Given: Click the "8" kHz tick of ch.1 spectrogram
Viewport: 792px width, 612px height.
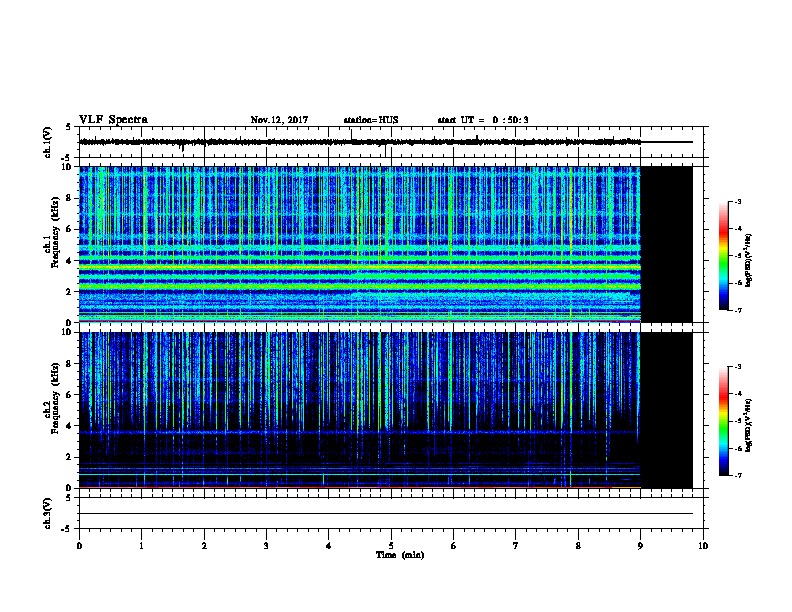Looking at the screenshot, I should pos(70,198).
